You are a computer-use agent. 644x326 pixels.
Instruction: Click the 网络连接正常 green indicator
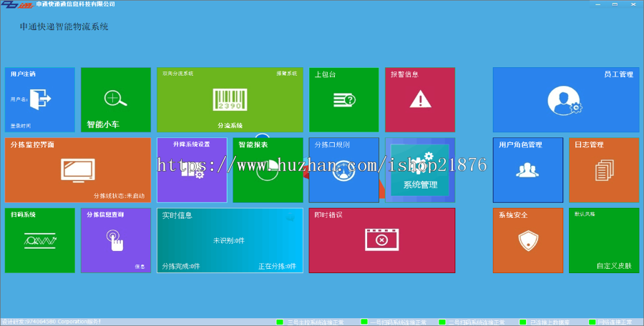pyautogui.click(x=592, y=322)
